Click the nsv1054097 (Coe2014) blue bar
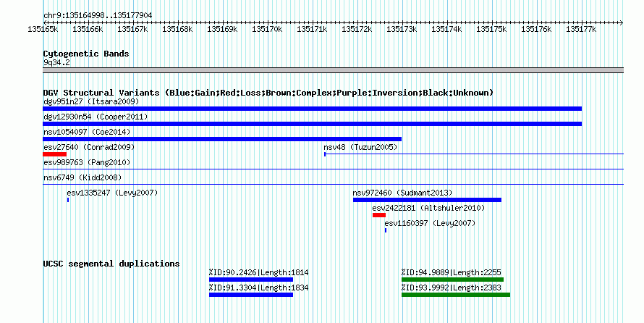Viewport: 644px width, 323px height. tap(222, 139)
